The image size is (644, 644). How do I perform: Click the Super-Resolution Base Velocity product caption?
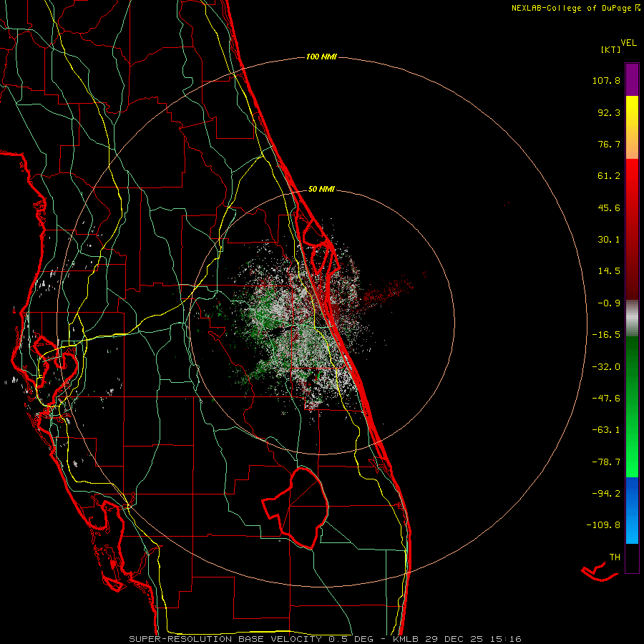[x=326, y=639]
